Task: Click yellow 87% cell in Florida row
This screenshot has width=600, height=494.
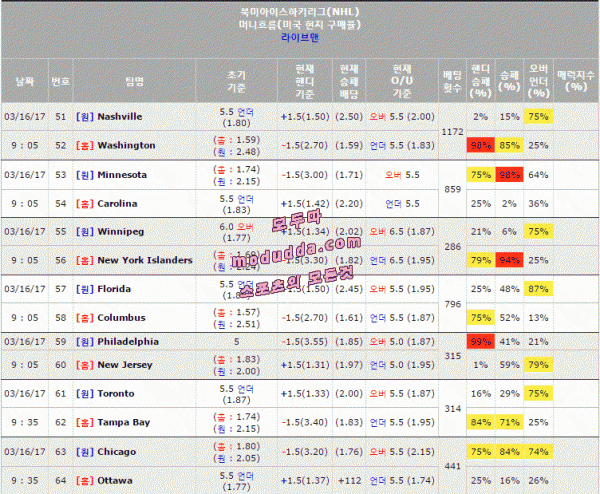Action: coord(538,289)
